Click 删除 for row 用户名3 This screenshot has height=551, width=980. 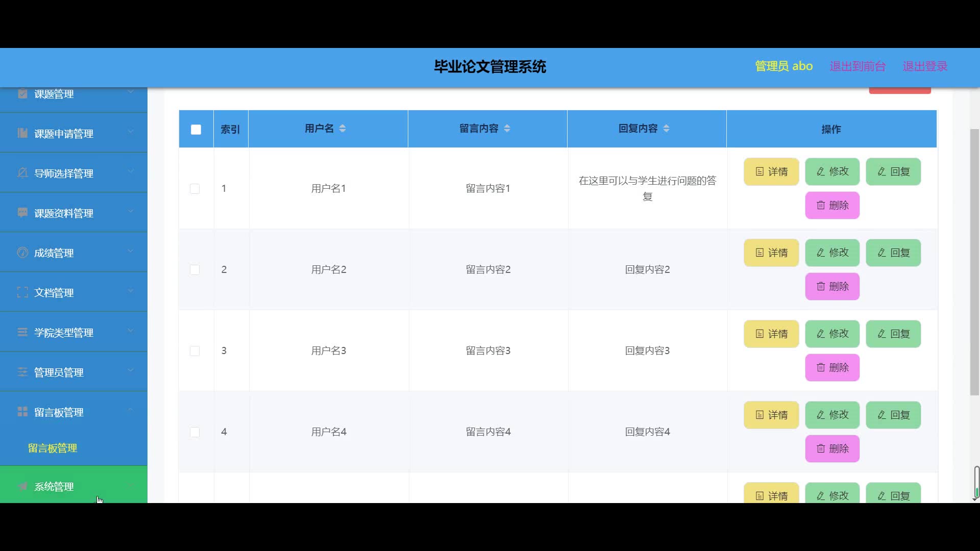(832, 367)
